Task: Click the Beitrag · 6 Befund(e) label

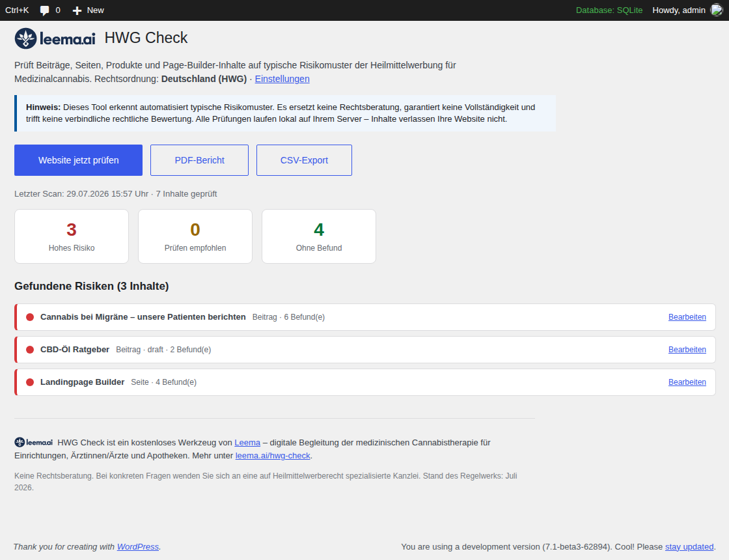Action: coord(289,316)
